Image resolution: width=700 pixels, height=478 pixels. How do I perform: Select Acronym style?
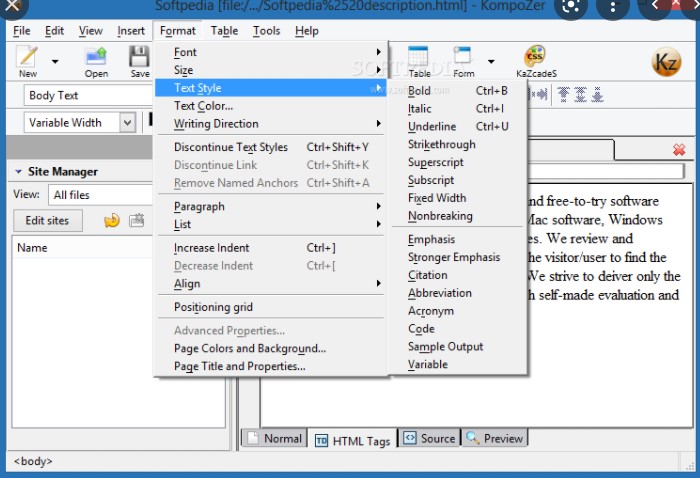(x=458, y=311)
